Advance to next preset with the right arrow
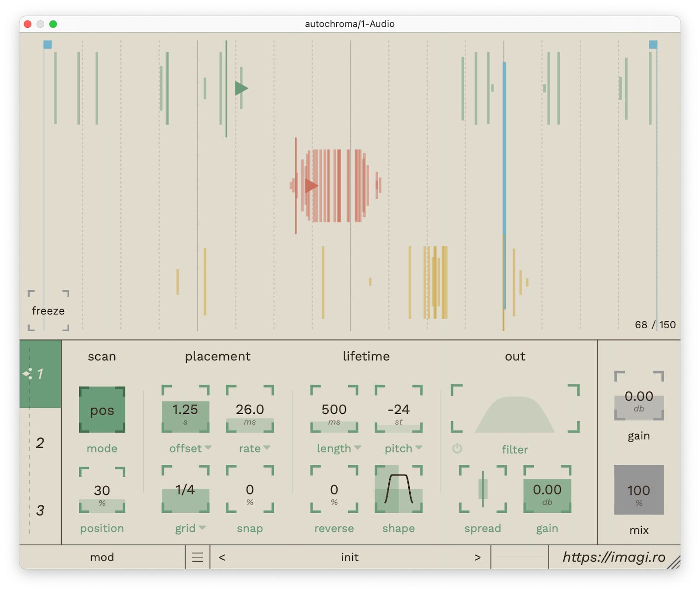Viewport: 700px width, 592px height. coord(478,557)
